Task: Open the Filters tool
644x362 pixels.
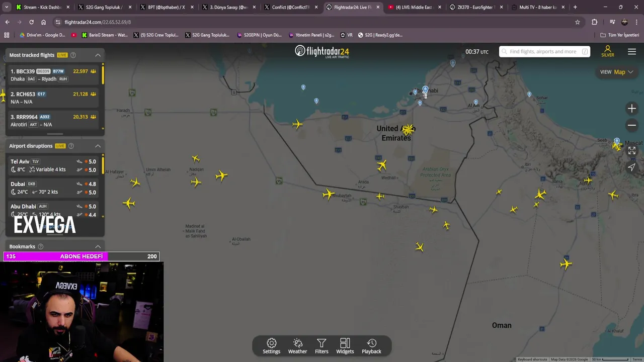Action: (321, 346)
